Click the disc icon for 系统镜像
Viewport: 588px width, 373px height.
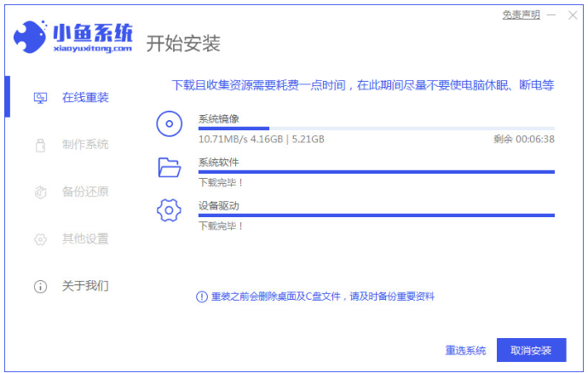tap(170, 124)
